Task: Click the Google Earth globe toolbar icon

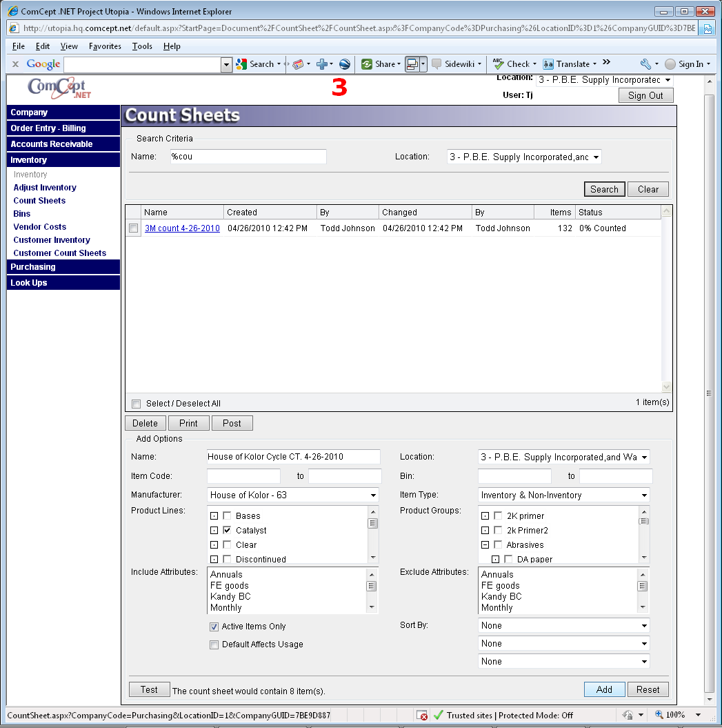Action: (345, 64)
